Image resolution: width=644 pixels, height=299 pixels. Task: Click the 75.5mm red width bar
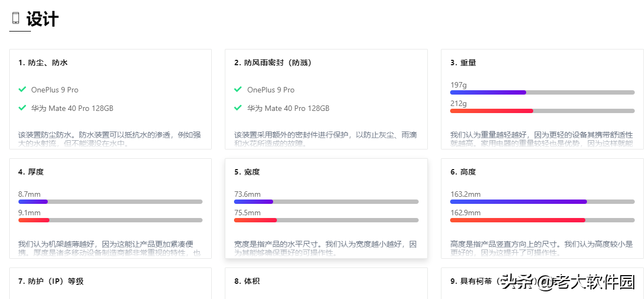255,220
